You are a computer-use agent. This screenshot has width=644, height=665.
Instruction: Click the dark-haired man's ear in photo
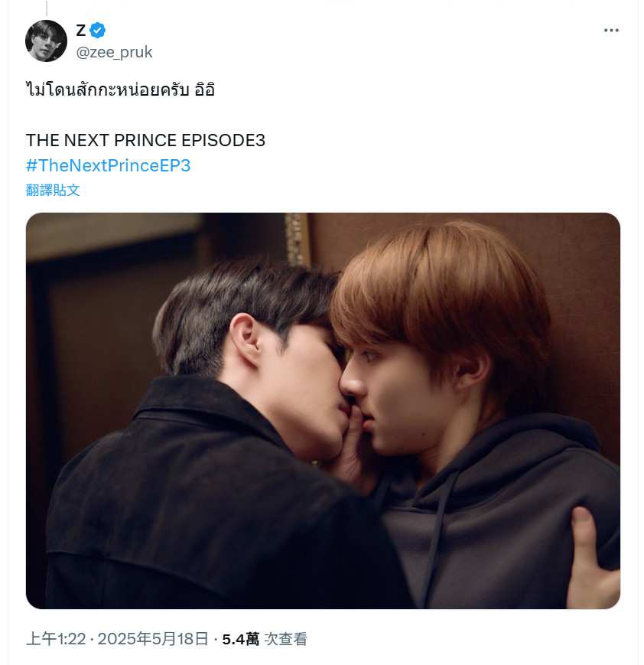[246, 339]
